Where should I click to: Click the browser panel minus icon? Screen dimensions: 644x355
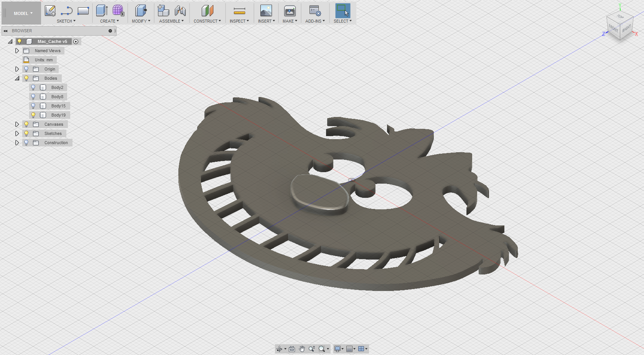pos(110,31)
